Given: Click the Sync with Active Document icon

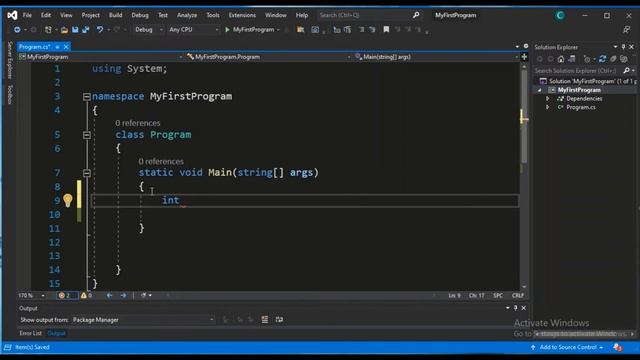Looking at the screenshot, I should tap(602, 59).
